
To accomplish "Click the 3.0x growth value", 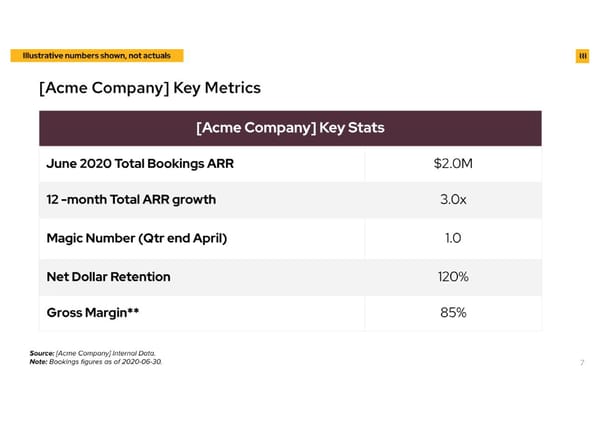I will (453, 200).
